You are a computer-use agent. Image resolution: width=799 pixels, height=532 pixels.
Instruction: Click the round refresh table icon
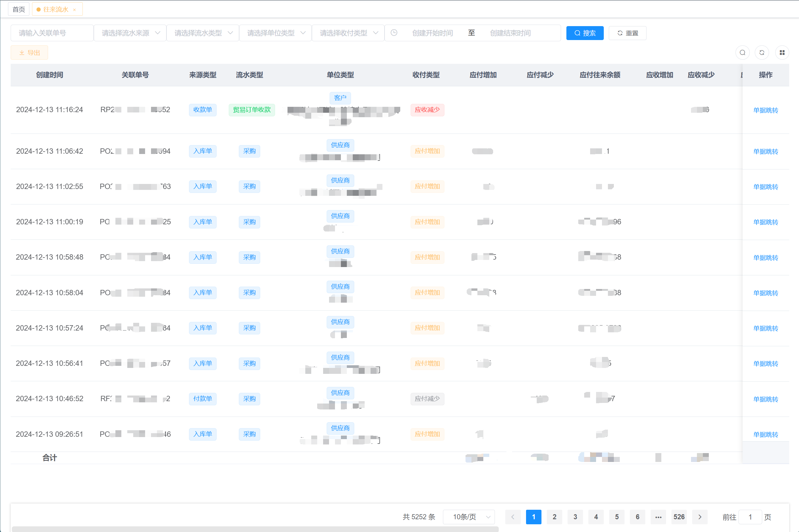(762, 53)
